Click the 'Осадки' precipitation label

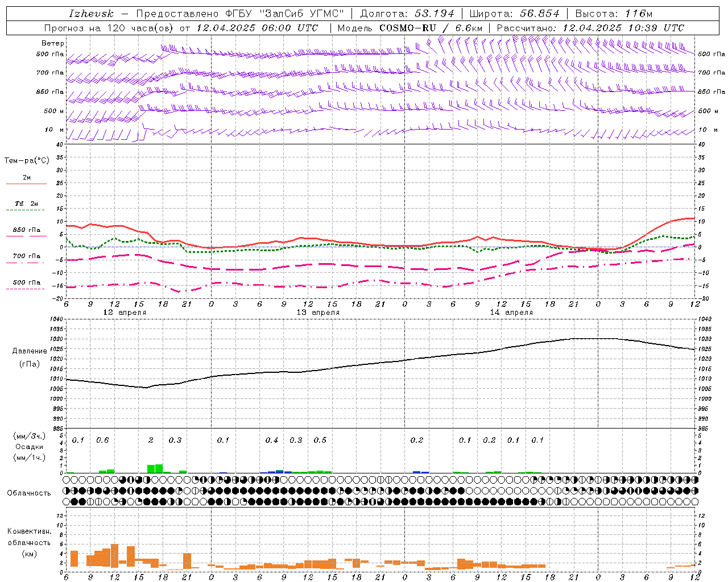coord(29,447)
